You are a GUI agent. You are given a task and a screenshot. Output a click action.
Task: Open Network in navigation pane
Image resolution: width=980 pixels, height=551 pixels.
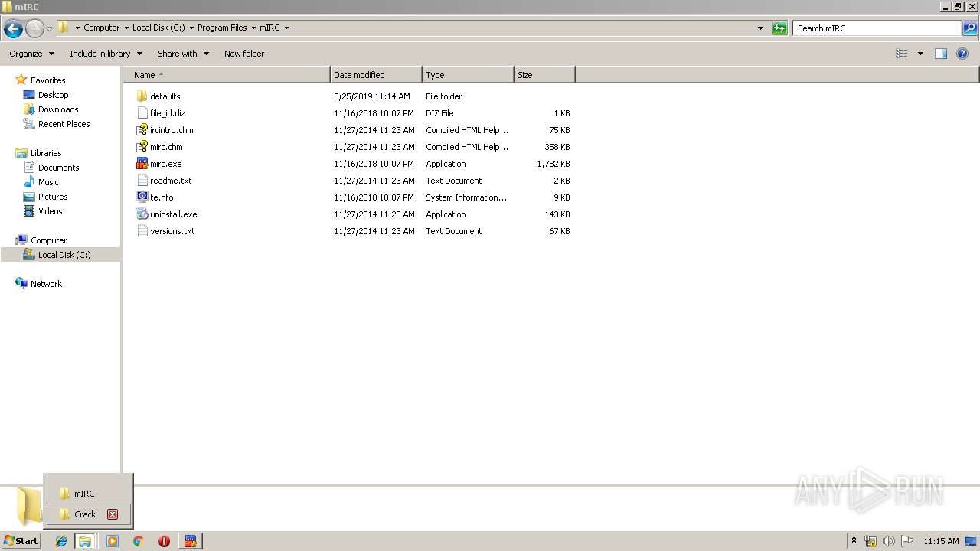coord(46,284)
